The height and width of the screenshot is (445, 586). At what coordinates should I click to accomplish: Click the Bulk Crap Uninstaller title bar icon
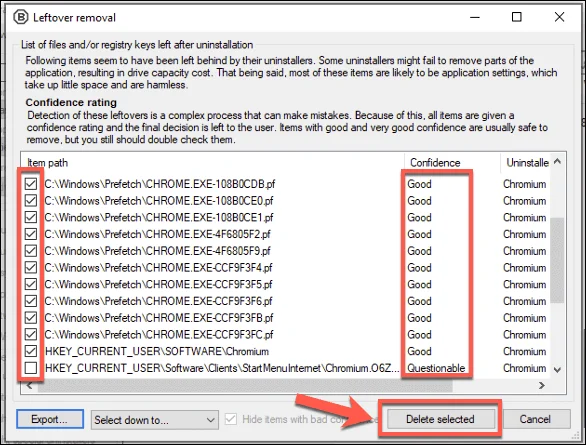(x=20, y=17)
